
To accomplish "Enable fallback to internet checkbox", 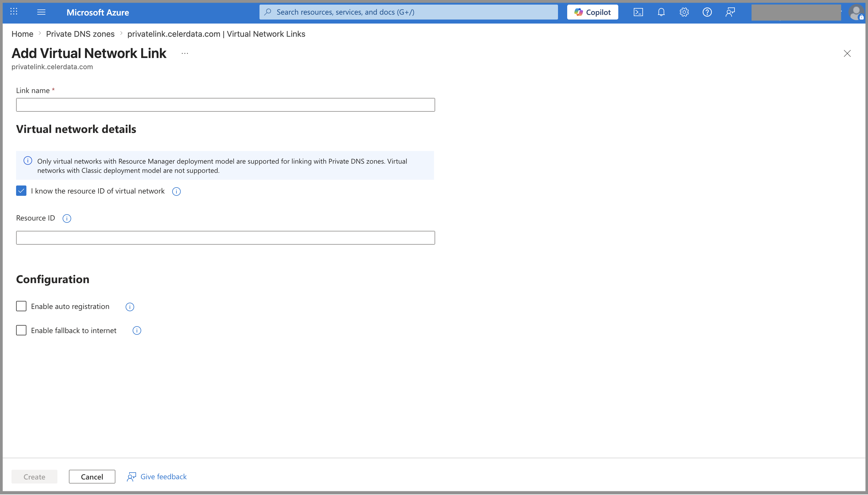I will (x=21, y=330).
